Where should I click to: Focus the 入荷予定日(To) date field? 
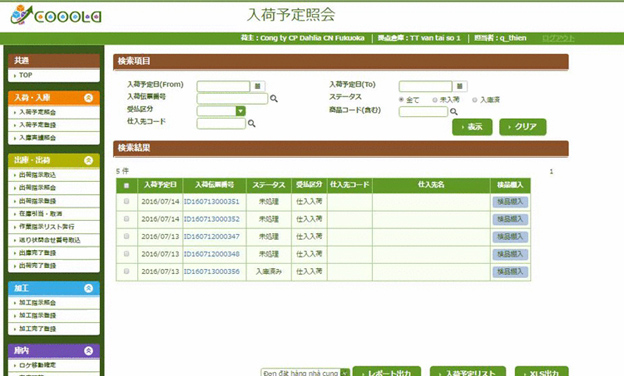coord(425,86)
